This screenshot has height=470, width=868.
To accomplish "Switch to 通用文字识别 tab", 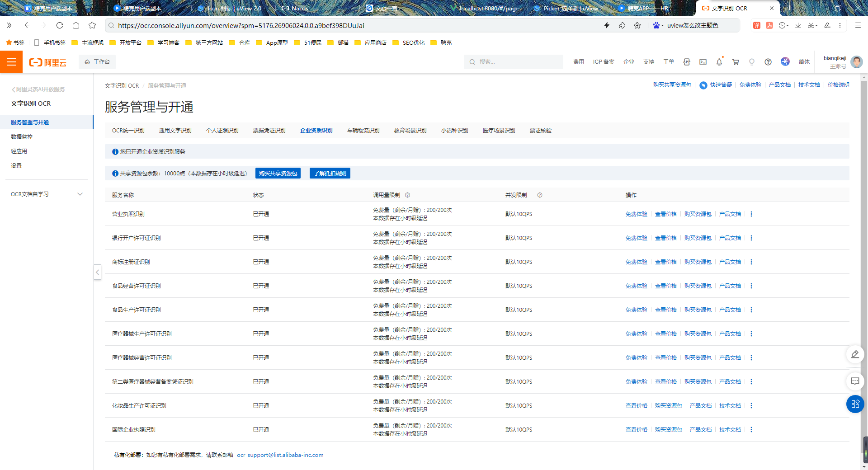I will coord(175,131).
